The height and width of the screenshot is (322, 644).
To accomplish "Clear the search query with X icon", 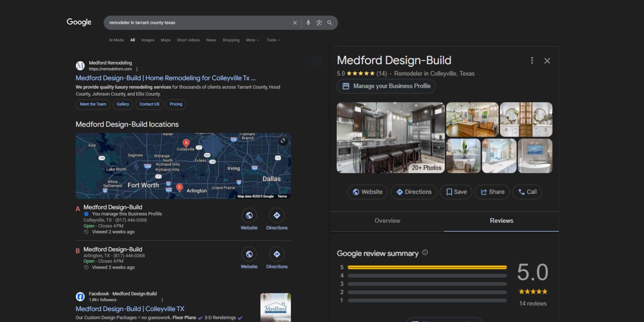I will click(295, 23).
